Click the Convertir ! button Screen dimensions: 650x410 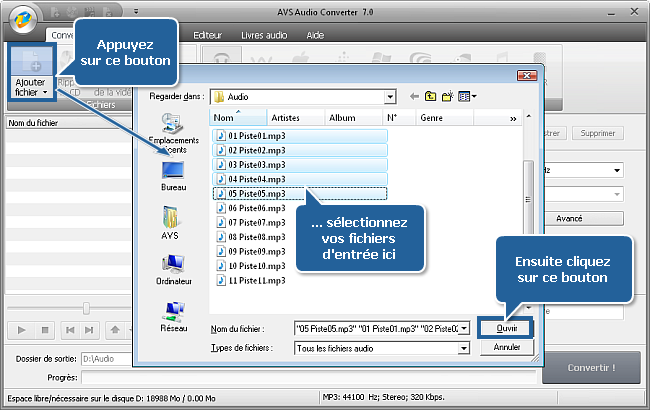[592, 368]
